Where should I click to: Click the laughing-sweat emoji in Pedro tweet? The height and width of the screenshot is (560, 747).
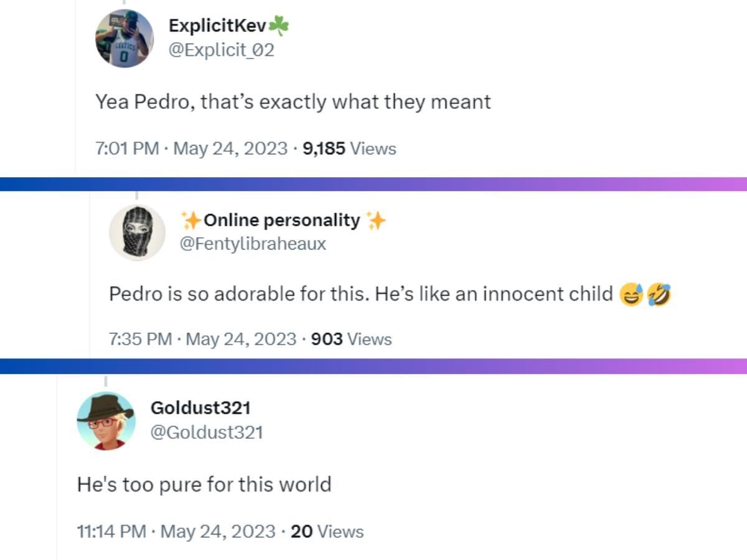click(631, 294)
